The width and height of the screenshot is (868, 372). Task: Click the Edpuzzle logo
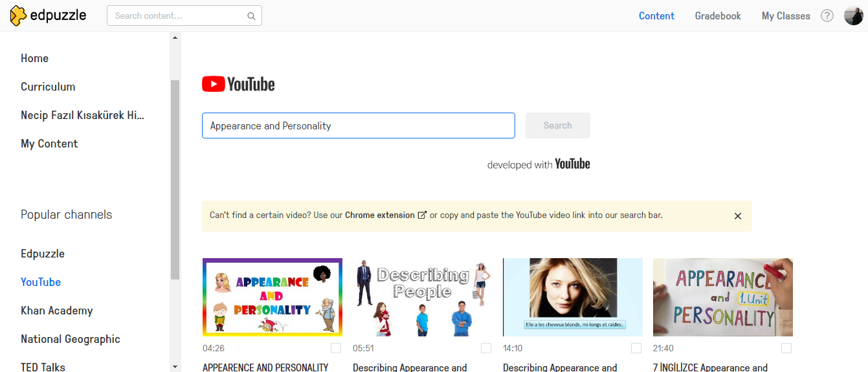pos(48,16)
